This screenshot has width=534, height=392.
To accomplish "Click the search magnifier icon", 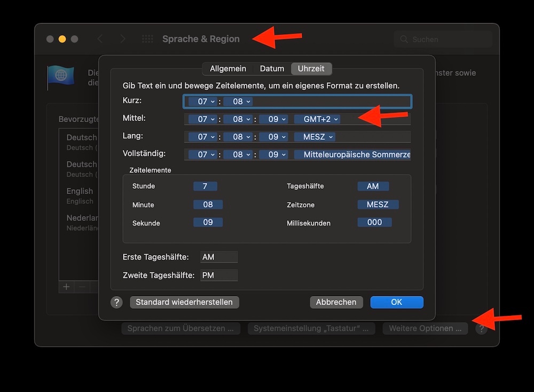I will pyautogui.click(x=404, y=39).
